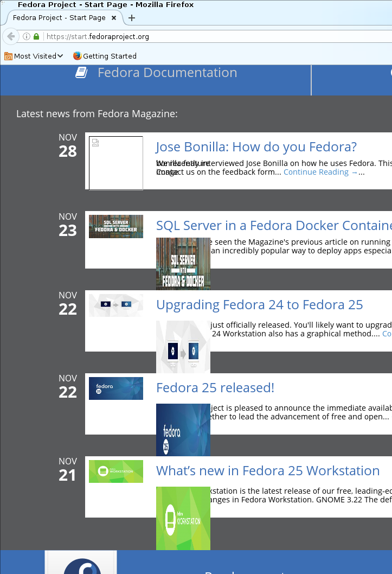The height and width of the screenshot is (574, 392).
Task: Click large blue fedora 25 image
Action: [x=183, y=430]
